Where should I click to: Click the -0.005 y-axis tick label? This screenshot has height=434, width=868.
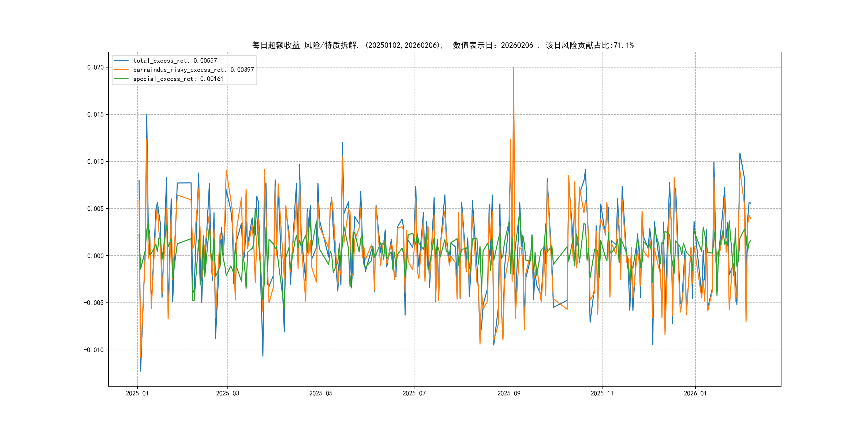(94, 303)
